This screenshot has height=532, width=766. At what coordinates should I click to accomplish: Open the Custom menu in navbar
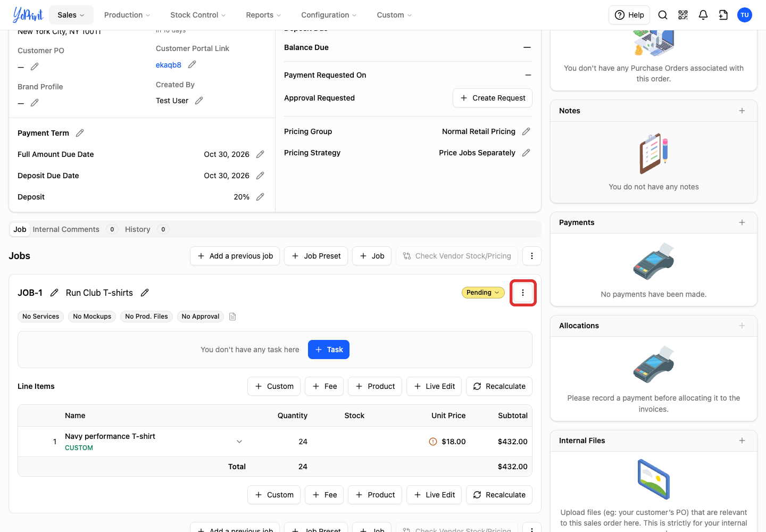pos(394,15)
